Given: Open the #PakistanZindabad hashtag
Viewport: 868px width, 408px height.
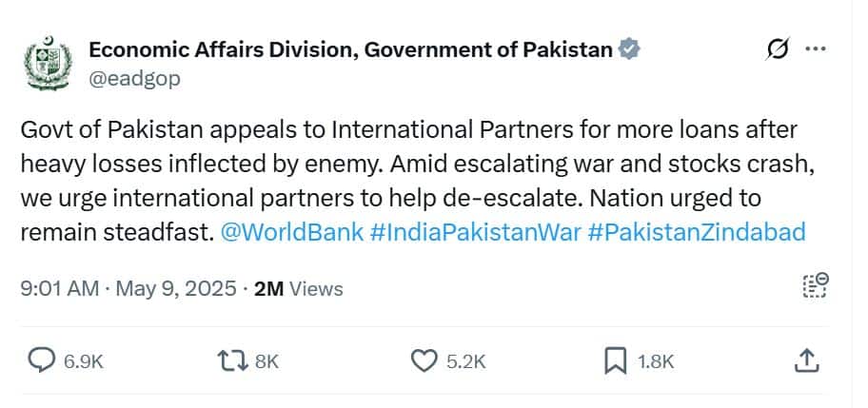Looking at the screenshot, I should (x=696, y=232).
